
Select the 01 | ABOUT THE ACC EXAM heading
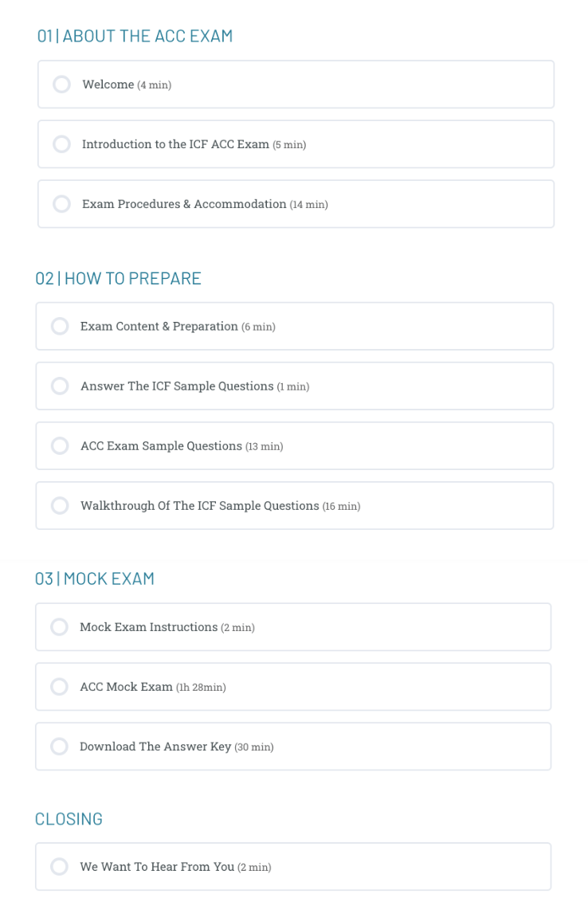(x=135, y=36)
